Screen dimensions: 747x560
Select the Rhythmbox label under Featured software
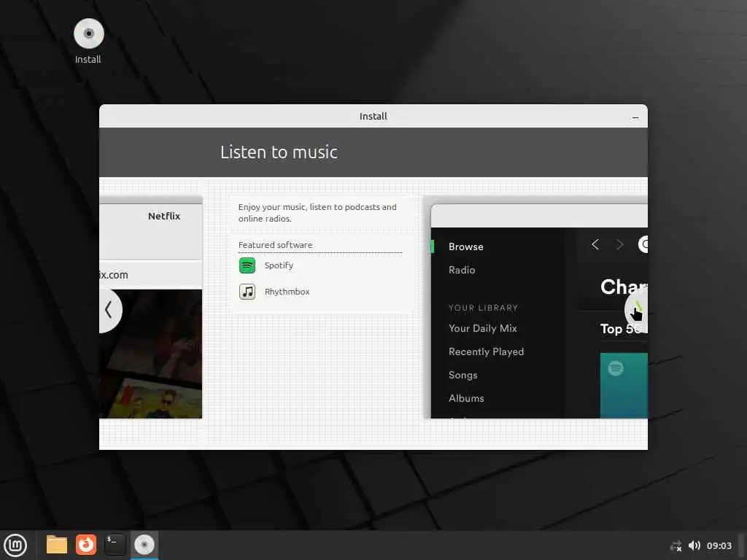tap(287, 292)
